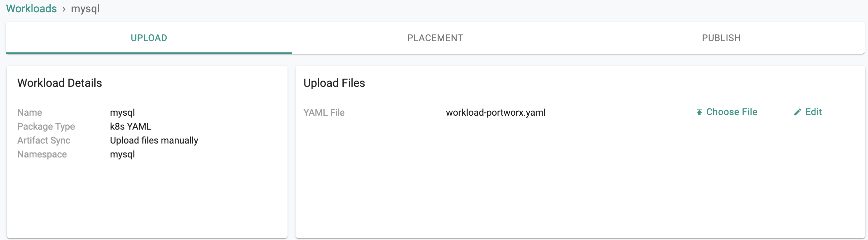Click the Upload files manually text
This screenshot has height=240, width=868.
click(154, 140)
